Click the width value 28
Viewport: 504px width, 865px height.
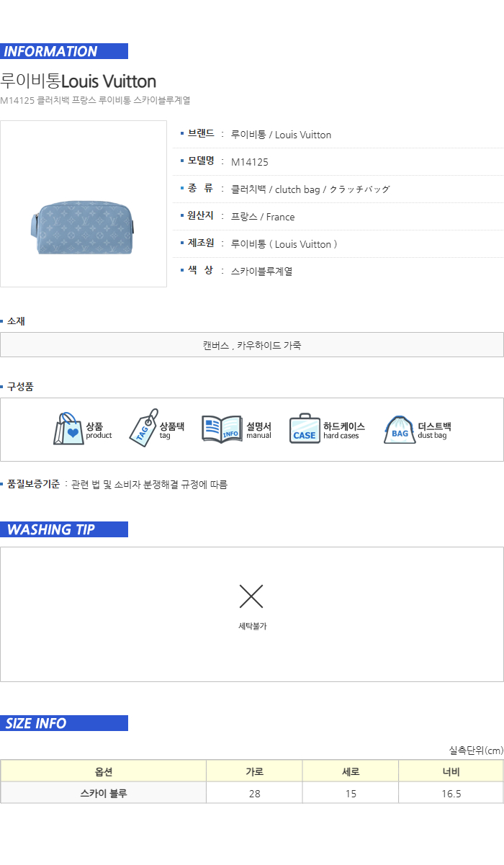pos(254,794)
